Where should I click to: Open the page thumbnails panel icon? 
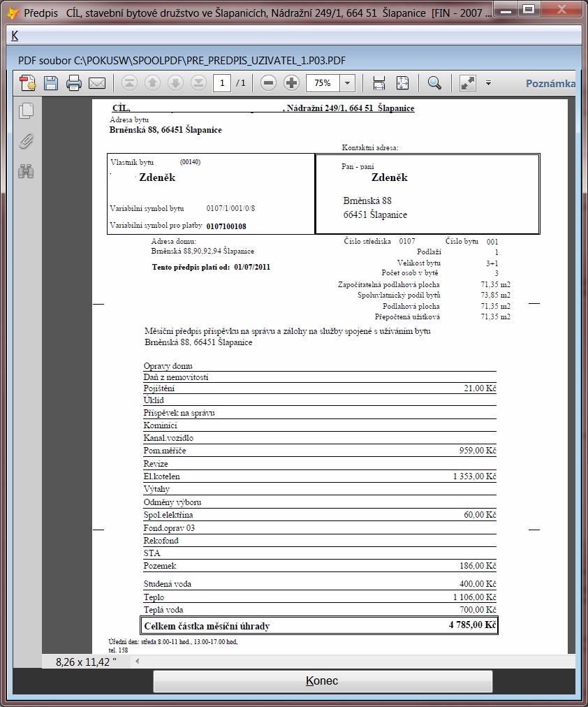[x=26, y=111]
